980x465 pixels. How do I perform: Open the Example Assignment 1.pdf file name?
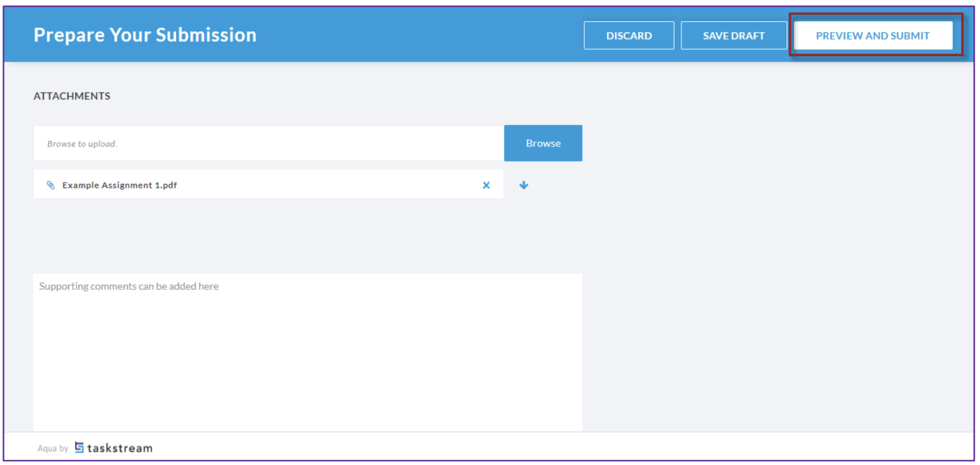pyautogui.click(x=119, y=185)
